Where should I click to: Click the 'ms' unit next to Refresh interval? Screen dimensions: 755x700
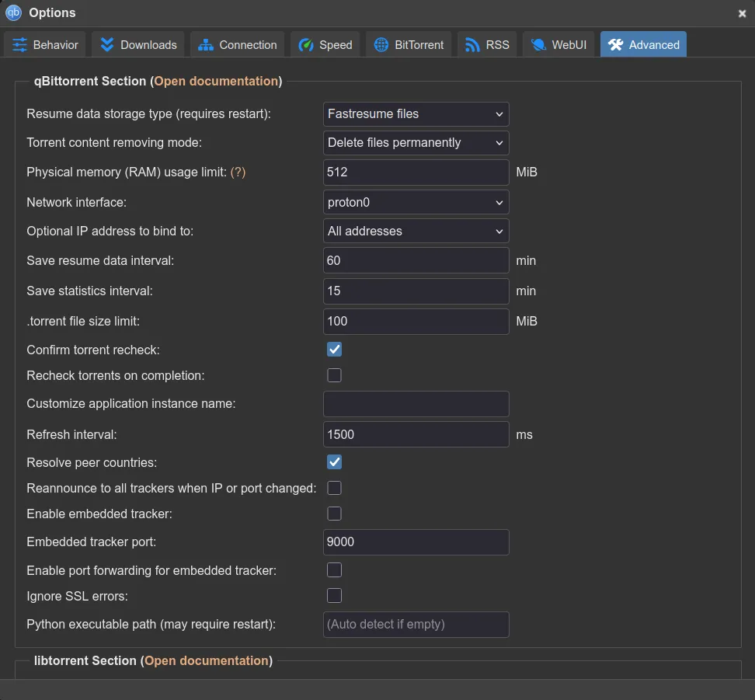click(524, 434)
